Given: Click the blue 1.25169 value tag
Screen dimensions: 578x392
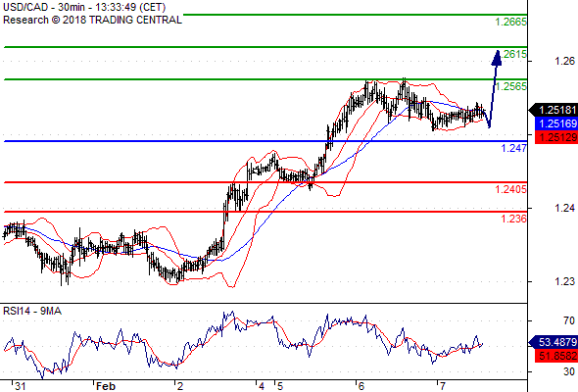Looking at the screenshot, I should pyautogui.click(x=556, y=123).
